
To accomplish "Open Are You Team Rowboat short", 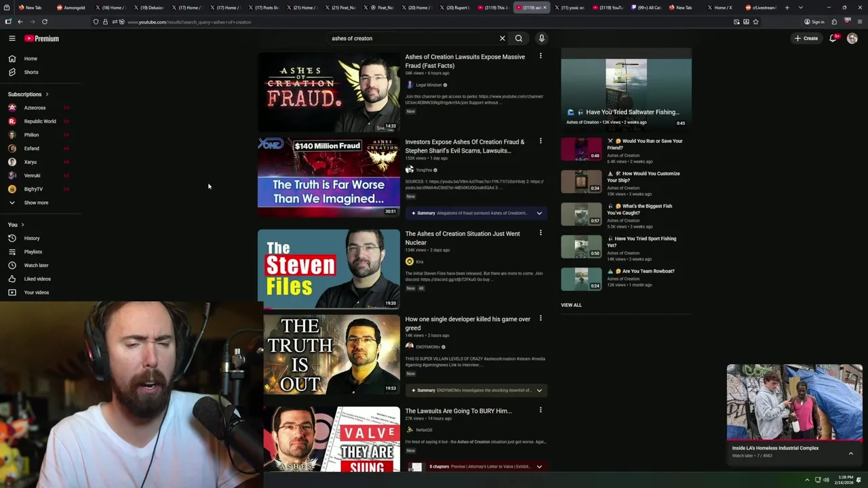I will [581, 279].
